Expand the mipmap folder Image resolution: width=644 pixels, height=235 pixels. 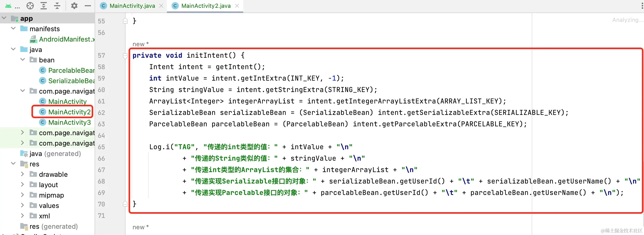[x=22, y=195]
